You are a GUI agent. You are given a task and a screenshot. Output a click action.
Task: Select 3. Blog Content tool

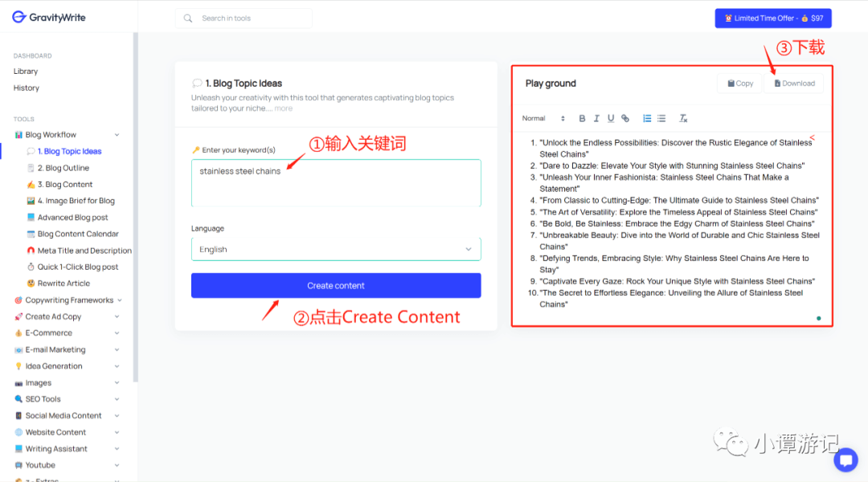point(65,184)
